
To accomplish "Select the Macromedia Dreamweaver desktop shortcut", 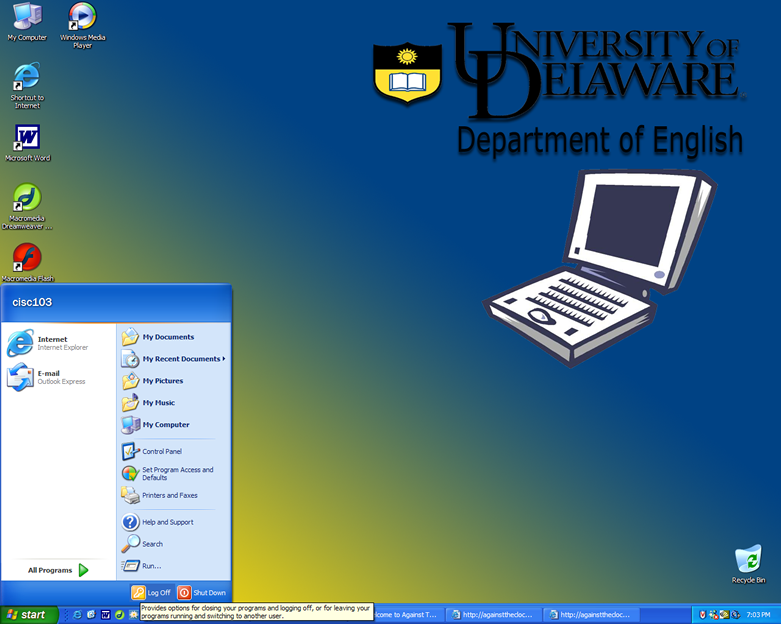I will 27,206.
